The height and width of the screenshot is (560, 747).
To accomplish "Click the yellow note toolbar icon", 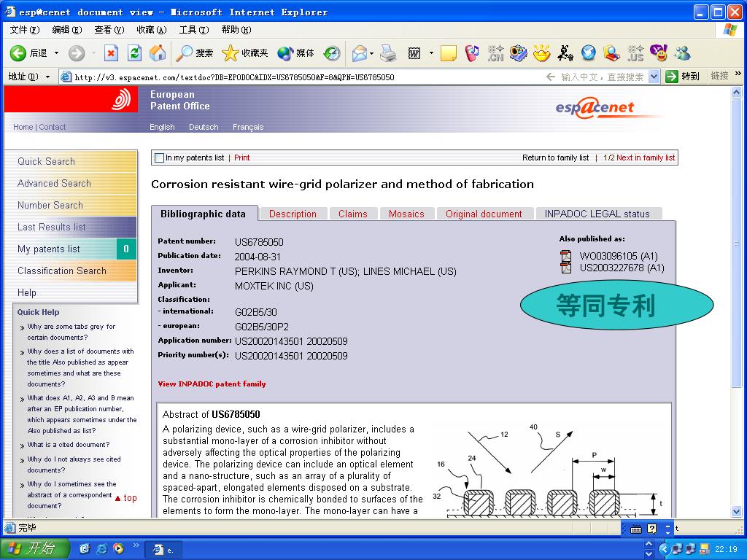I will pos(449,53).
